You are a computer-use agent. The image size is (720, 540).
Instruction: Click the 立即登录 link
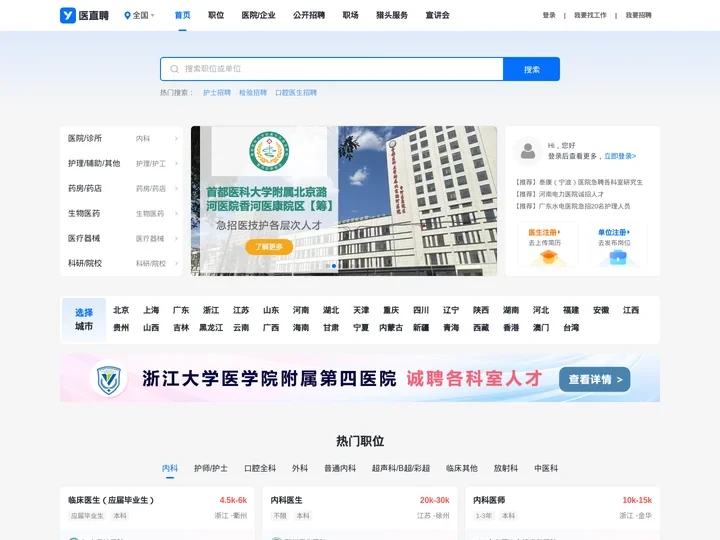point(620,156)
